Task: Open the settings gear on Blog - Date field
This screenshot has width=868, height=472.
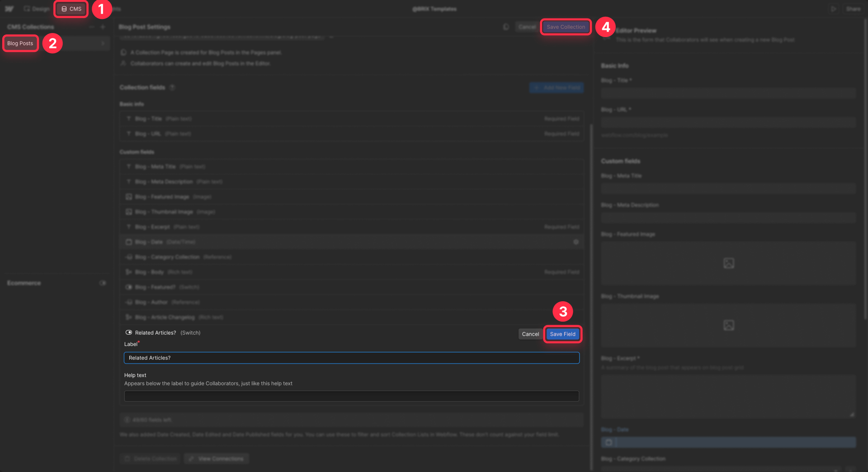Action: pos(576,242)
